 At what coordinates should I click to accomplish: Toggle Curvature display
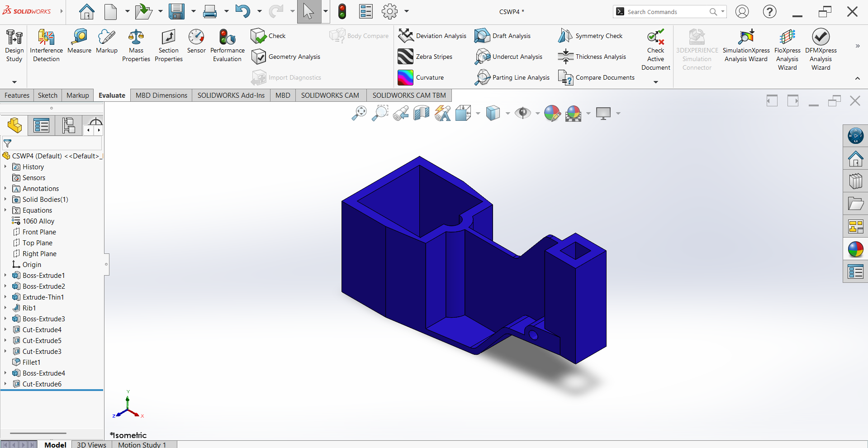pyautogui.click(x=421, y=77)
